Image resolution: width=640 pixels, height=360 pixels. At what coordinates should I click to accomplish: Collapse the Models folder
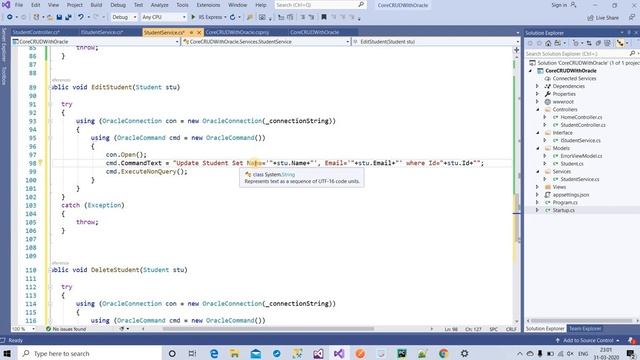(x=537, y=148)
